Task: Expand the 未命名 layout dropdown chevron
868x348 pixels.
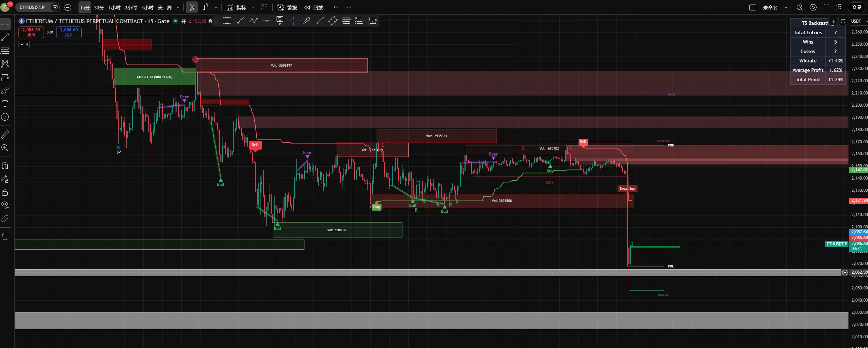Action: [x=786, y=7]
